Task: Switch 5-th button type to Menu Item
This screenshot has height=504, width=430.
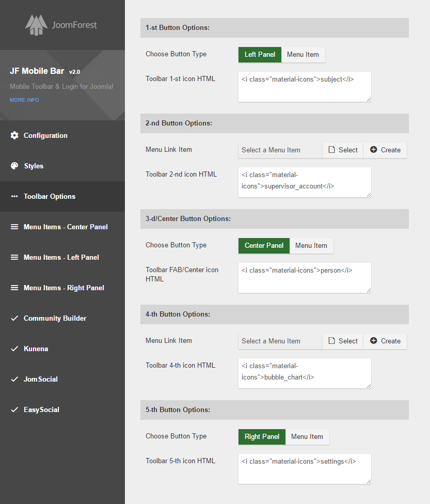Action: tap(307, 437)
